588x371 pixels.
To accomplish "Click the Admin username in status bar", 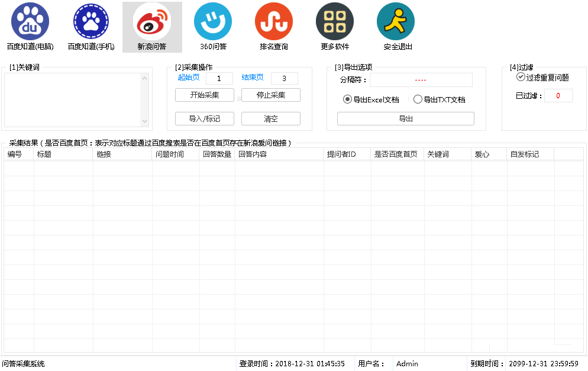I will [x=407, y=364].
